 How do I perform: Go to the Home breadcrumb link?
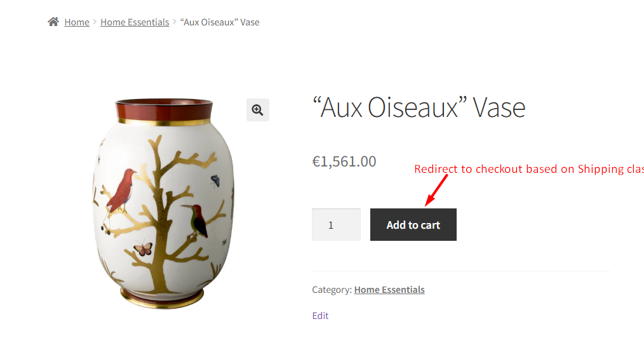(77, 22)
